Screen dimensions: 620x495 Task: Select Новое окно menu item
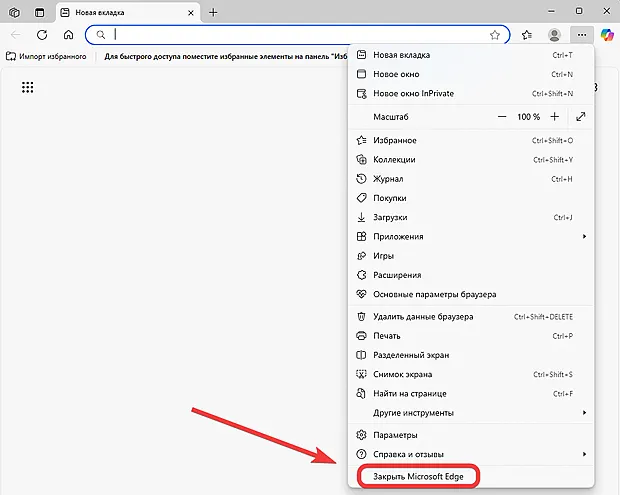pos(471,74)
